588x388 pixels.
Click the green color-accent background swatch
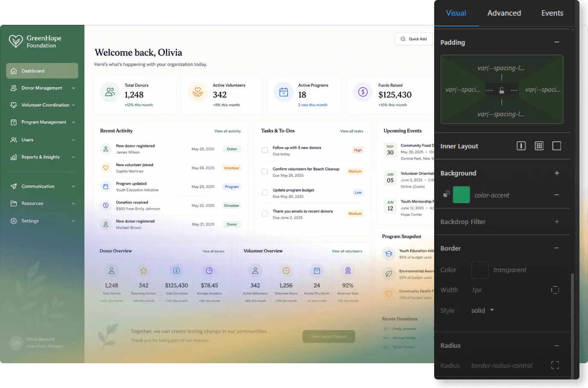pos(461,195)
